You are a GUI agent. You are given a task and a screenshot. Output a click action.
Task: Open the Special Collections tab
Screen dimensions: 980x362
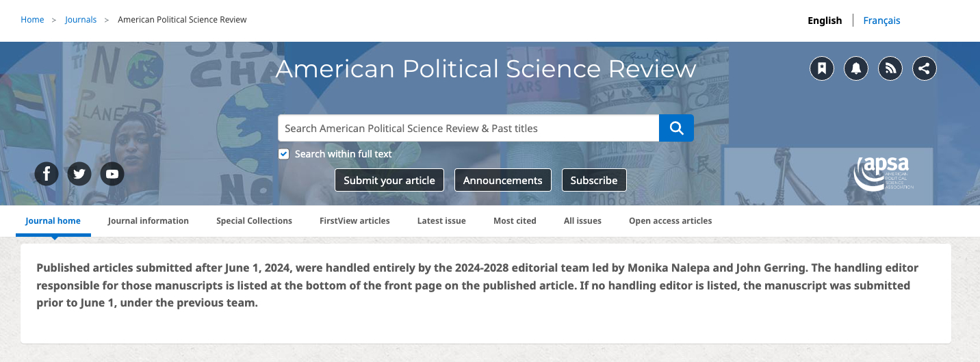pyautogui.click(x=254, y=221)
